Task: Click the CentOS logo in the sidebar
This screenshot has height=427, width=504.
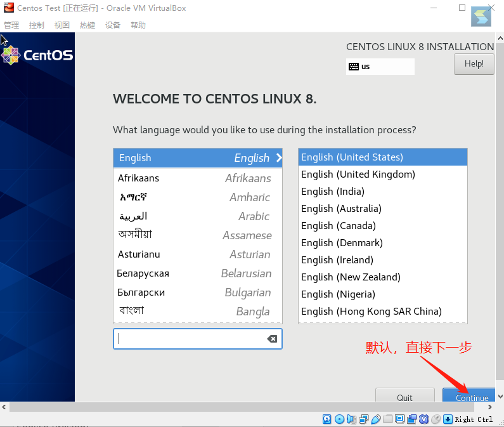Action: pos(37,55)
